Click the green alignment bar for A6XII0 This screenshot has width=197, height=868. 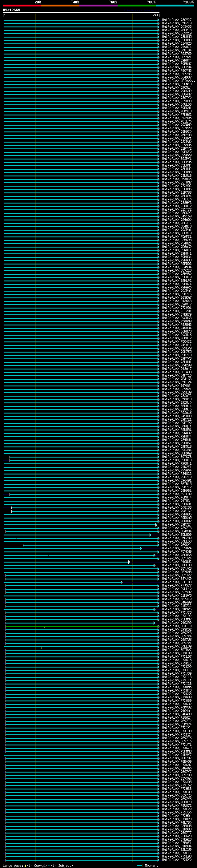click(82, 626)
